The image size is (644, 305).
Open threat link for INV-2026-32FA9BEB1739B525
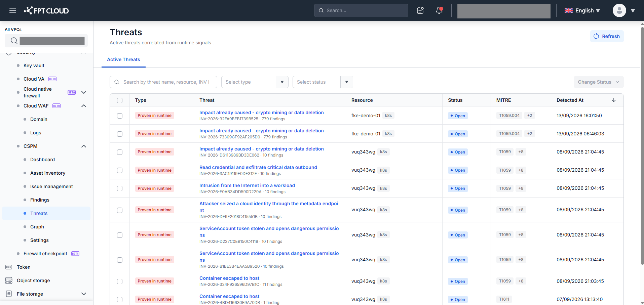(261, 113)
